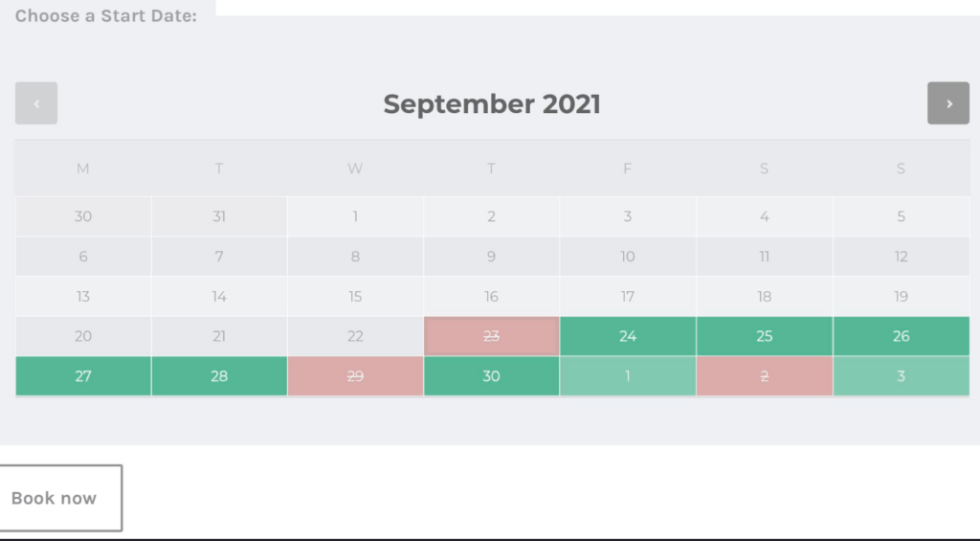This screenshot has height=541, width=980.
Task: Click the greyed-out date 15
Action: (355, 297)
